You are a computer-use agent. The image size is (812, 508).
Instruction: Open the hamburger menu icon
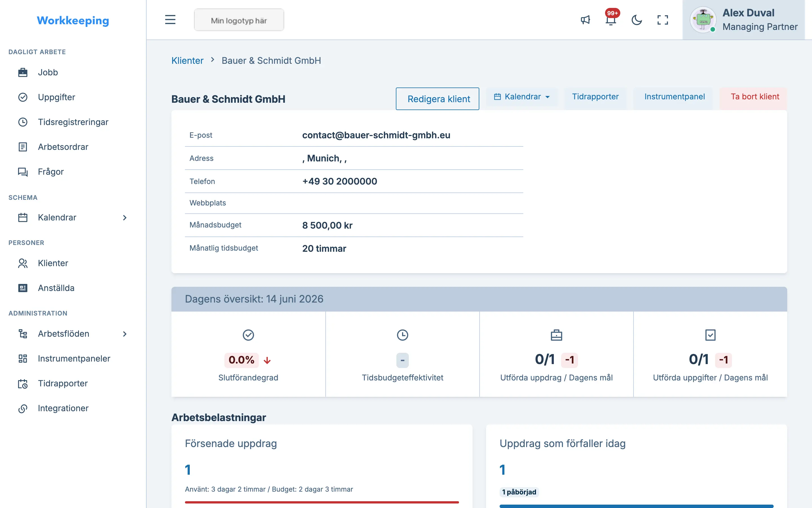click(x=170, y=20)
